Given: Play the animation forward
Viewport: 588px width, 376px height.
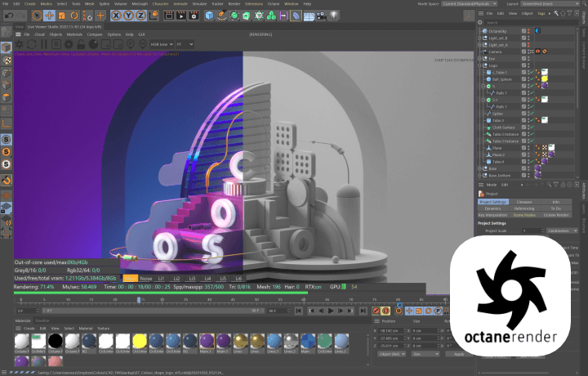Looking at the screenshot, I should [x=331, y=311].
